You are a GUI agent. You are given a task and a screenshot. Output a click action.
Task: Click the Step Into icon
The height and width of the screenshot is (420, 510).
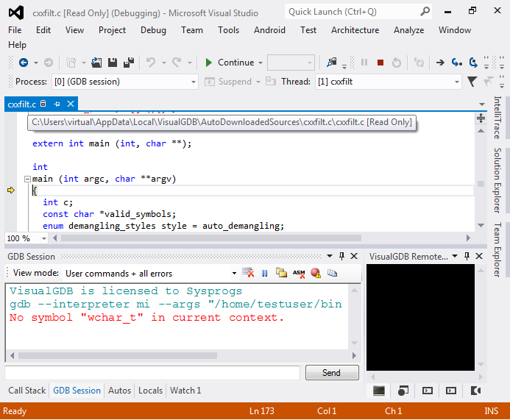click(x=457, y=63)
